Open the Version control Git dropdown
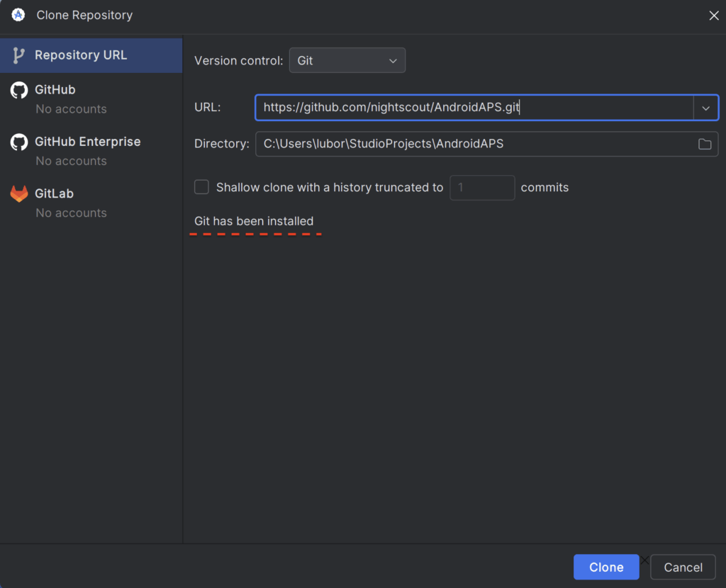Image resolution: width=726 pixels, height=588 pixels. pos(347,61)
